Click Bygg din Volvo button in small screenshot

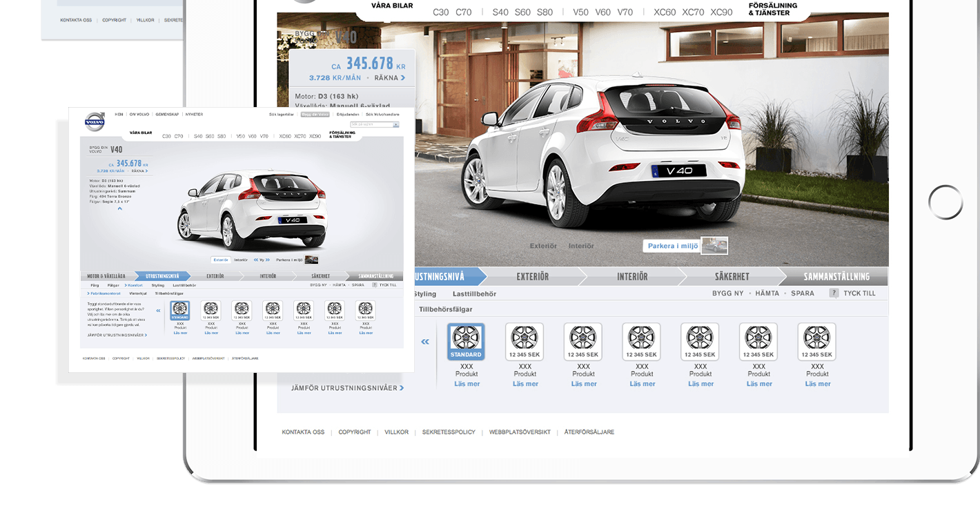315,115
